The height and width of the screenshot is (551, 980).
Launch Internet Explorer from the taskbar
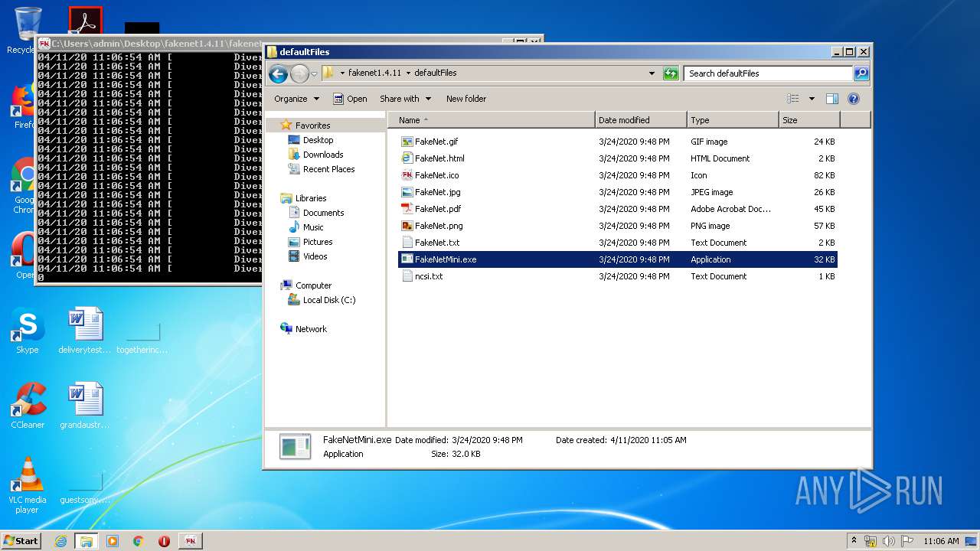61,541
